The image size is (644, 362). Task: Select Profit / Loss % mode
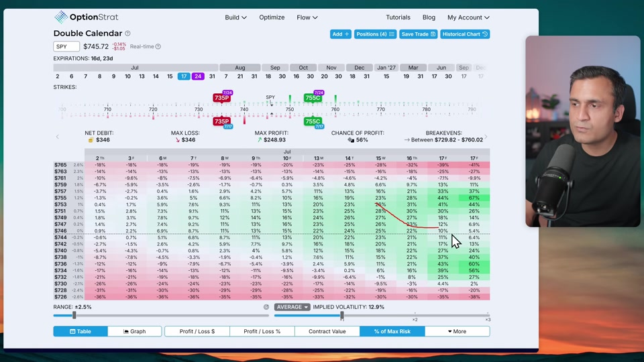click(x=262, y=331)
